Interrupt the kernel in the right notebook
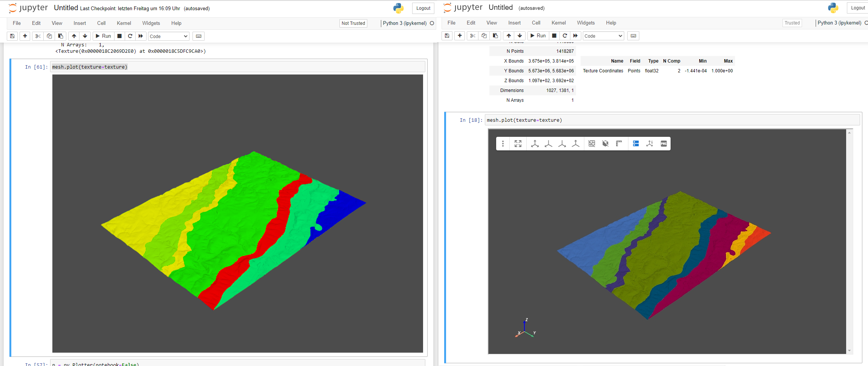This screenshot has height=366, width=868. coord(554,36)
